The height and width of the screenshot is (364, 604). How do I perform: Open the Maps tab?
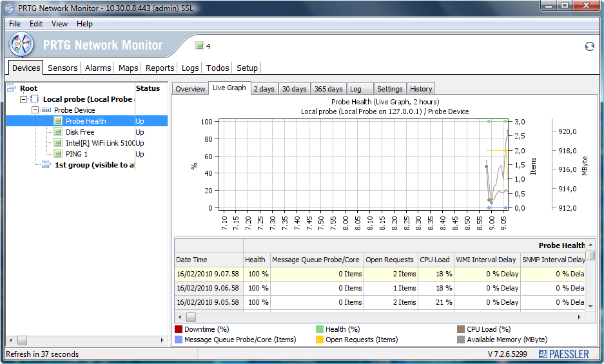(x=128, y=68)
